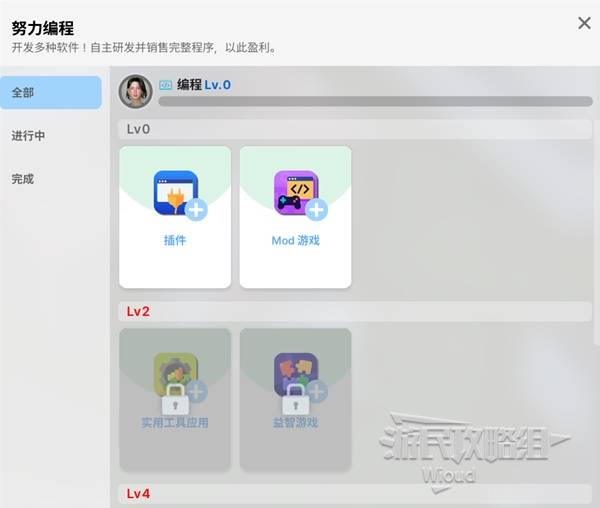Close the 努力编程 panel

pos(584,23)
